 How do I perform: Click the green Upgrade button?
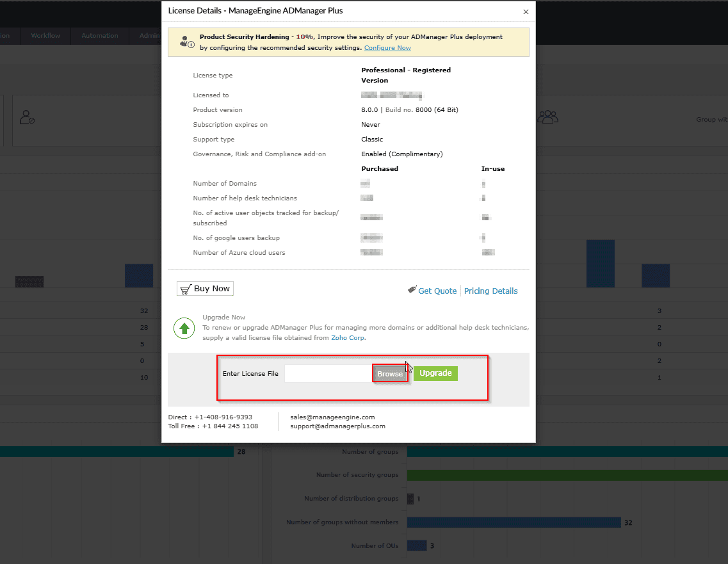tap(435, 373)
